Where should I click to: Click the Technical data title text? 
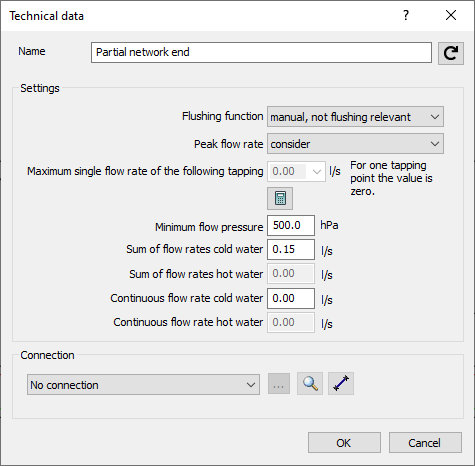coord(46,16)
